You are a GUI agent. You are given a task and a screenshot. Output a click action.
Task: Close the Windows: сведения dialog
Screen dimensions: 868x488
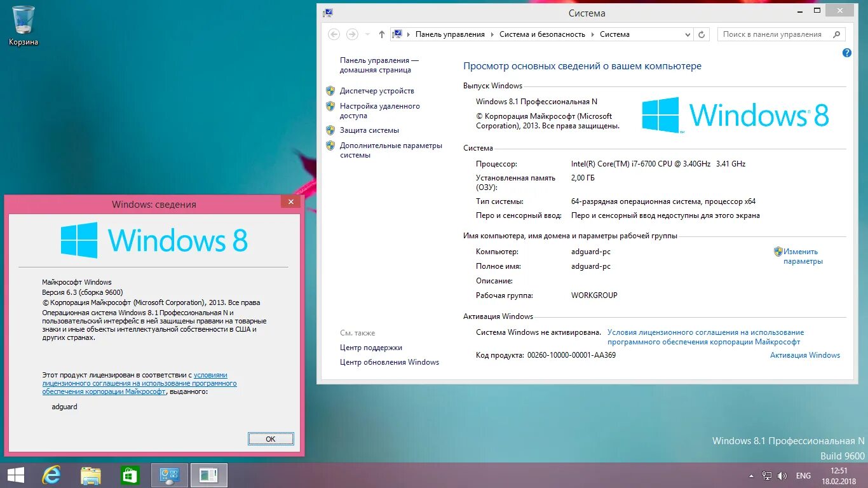tap(291, 201)
